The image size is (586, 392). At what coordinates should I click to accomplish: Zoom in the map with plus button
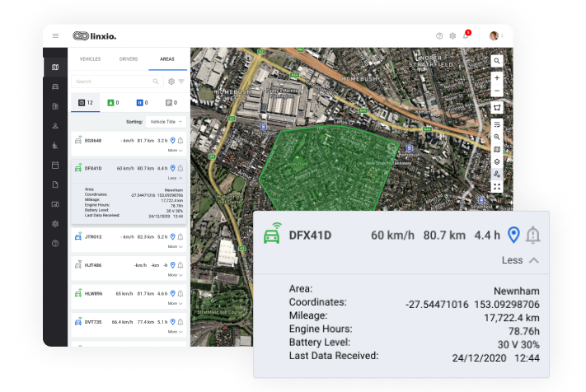coord(497,78)
